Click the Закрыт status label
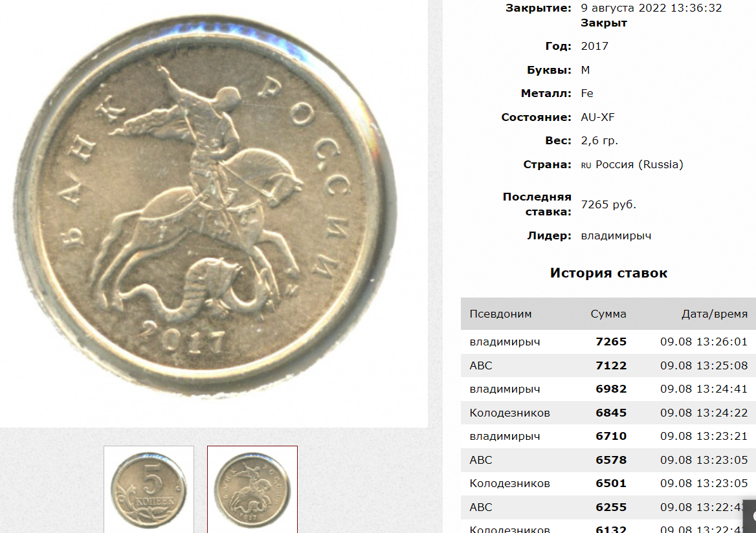 604,23
